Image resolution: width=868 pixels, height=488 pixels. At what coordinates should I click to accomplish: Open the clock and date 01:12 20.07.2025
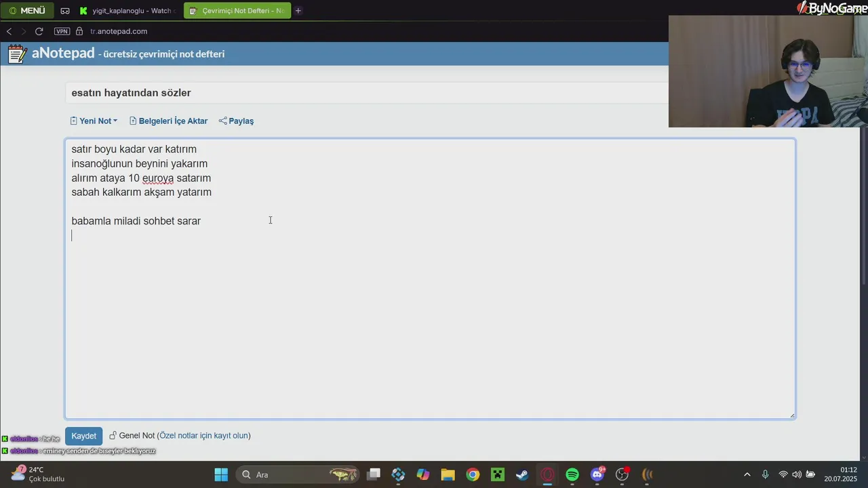point(841,474)
